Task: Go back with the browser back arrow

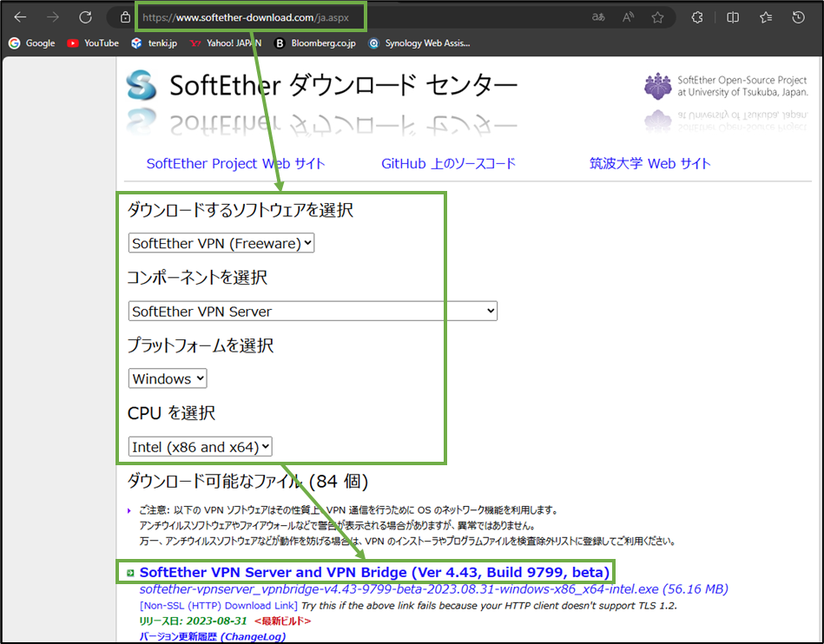Action: point(20,17)
